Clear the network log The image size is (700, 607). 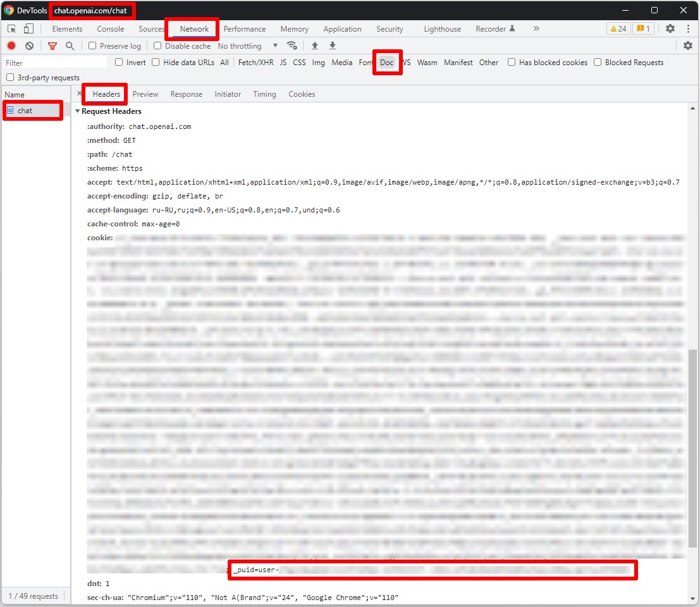[30, 46]
